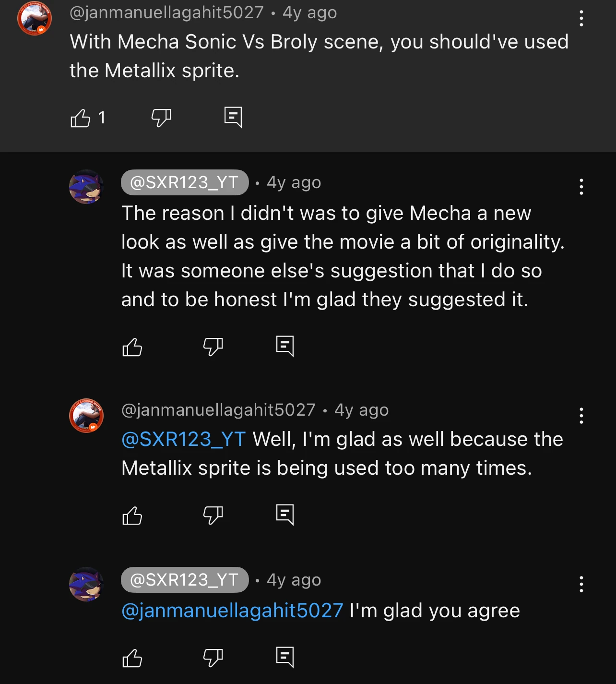Dislike the top comment by janmanuellagahit5027
This screenshot has height=684, width=616.
[161, 117]
